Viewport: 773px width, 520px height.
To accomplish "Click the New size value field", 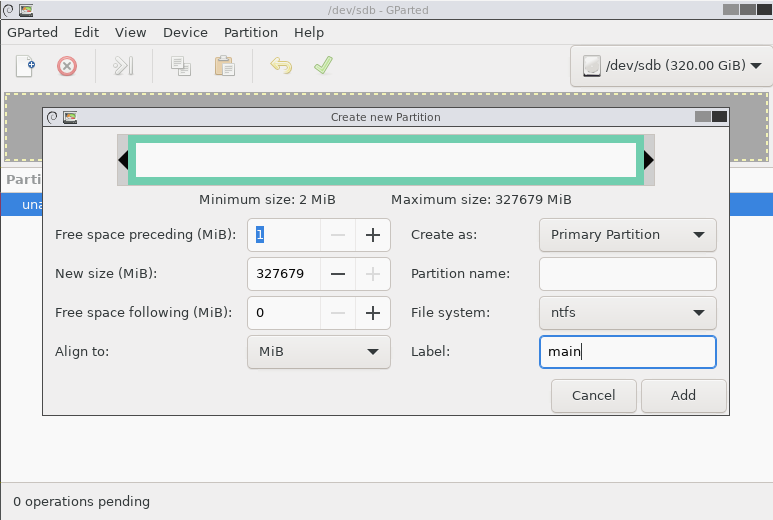I will pos(284,274).
